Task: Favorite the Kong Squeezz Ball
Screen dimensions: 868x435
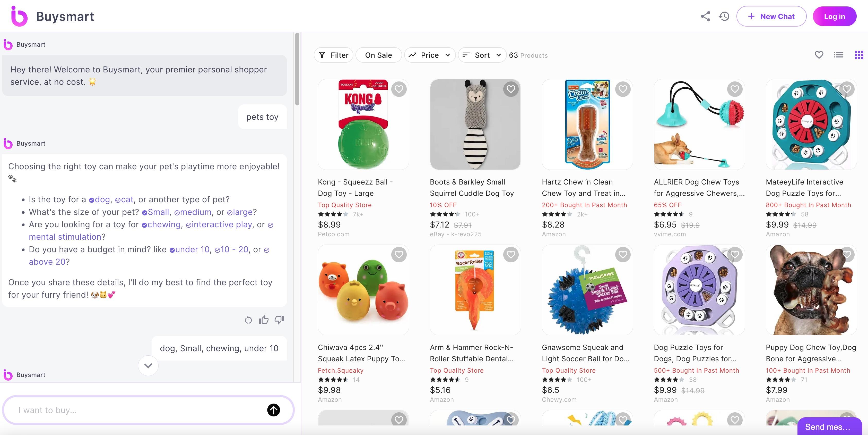Action: click(x=399, y=89)
